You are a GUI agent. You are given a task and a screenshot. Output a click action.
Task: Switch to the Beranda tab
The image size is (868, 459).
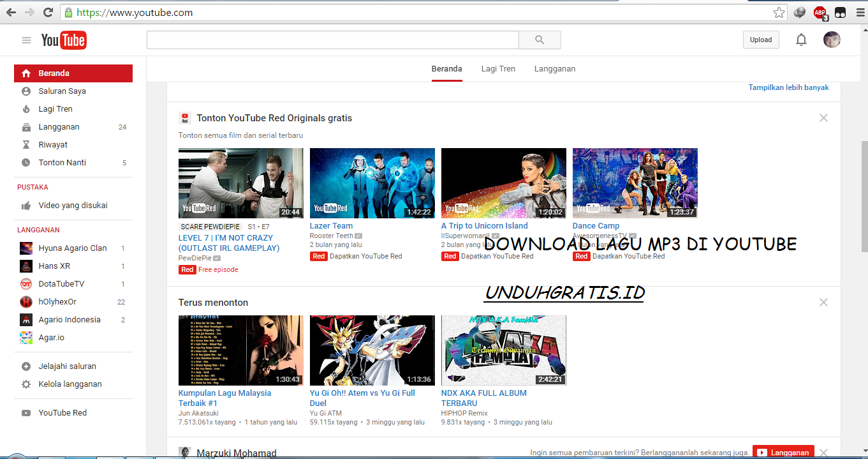[x=446, y=69]
